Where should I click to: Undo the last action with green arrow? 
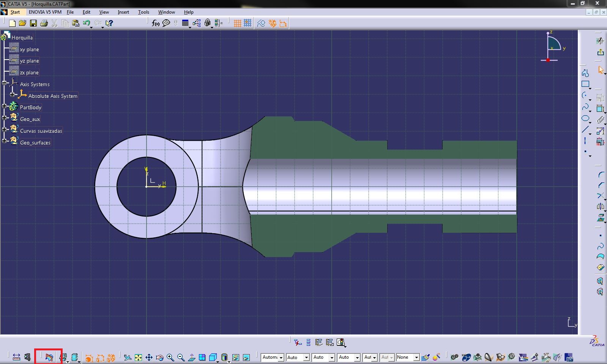pos(86,23)
